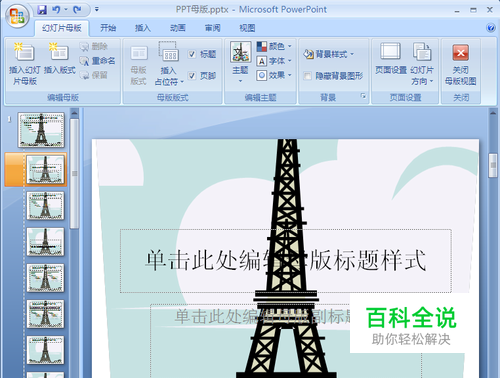This screenshot has width=500, height=378.
Task: Customize the Quick Access Toolbar
Action: 97,10
